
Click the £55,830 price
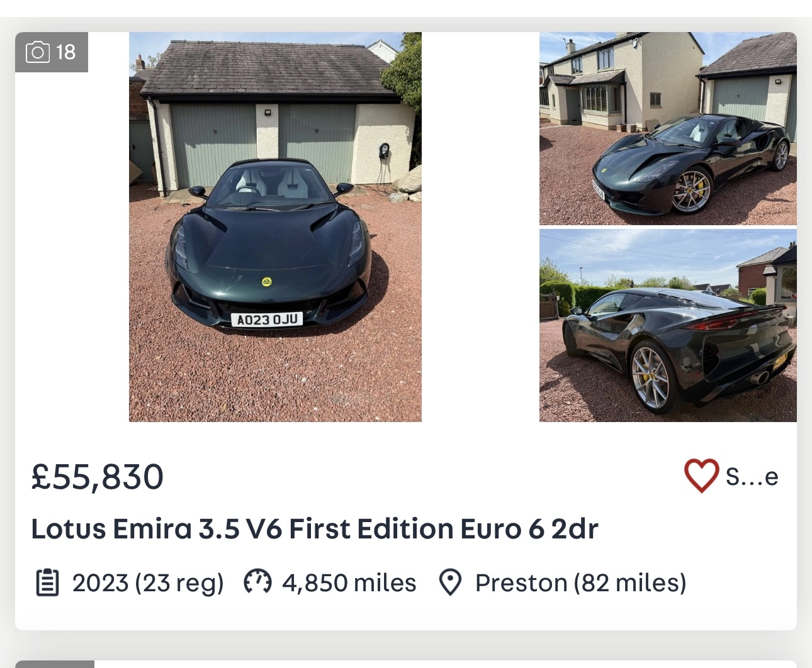[x=98, y=477]
